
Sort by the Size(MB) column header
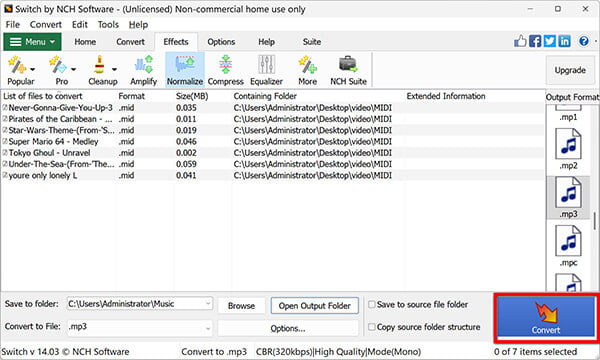192,96
